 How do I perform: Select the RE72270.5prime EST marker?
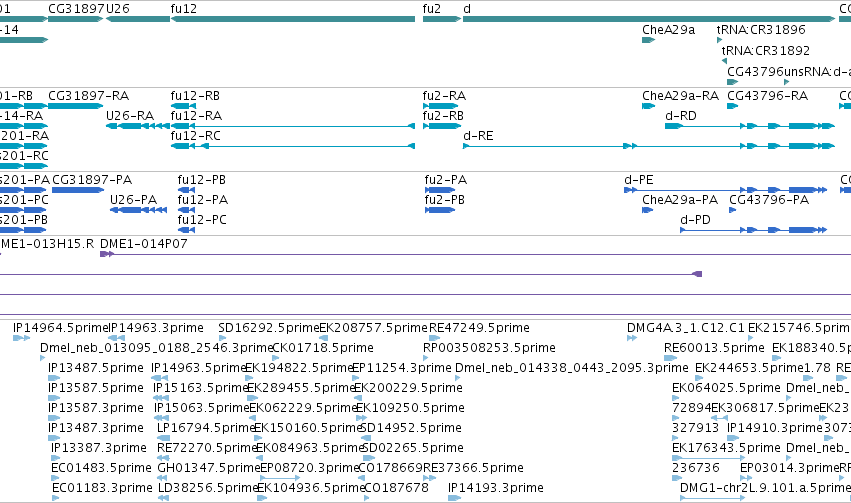coord(163,459)
